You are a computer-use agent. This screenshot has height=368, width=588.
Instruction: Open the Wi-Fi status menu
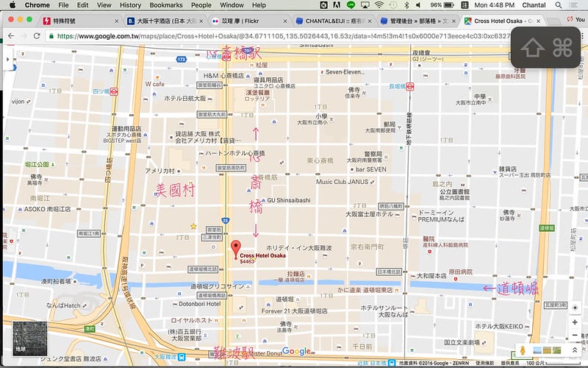pyautogui.click(x=379, y=5)
